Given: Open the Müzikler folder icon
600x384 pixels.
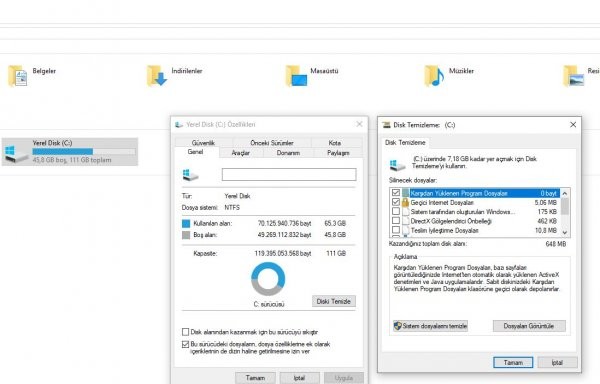Looking at the screenshot, I should (434, 76).
